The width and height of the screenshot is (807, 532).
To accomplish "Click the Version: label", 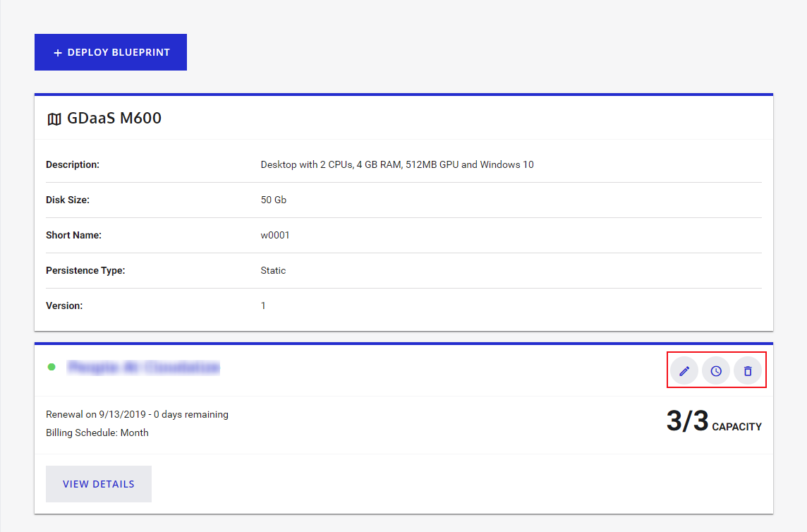I will point(64,306).
